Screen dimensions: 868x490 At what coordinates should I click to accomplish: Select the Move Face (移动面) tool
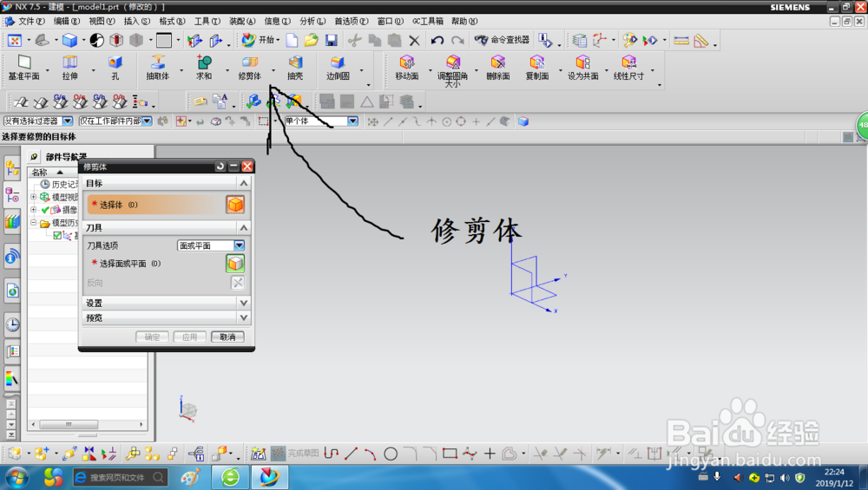click(x=407, y=68)
